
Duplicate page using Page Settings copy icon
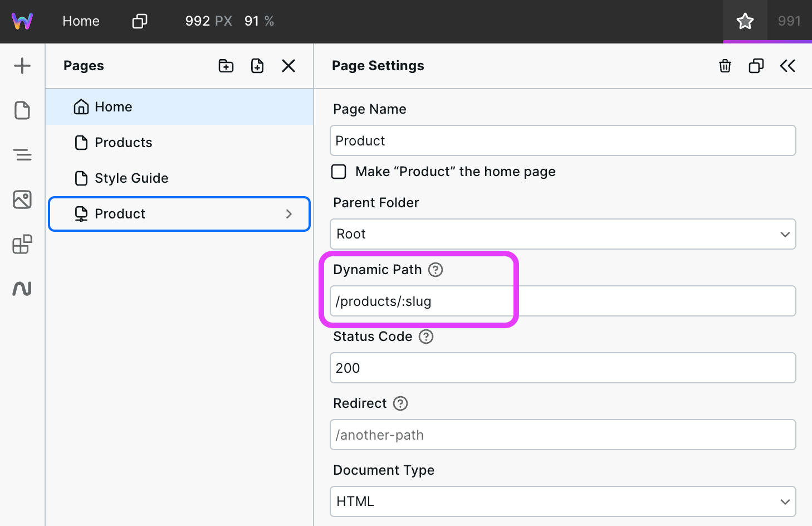point(756,66)
